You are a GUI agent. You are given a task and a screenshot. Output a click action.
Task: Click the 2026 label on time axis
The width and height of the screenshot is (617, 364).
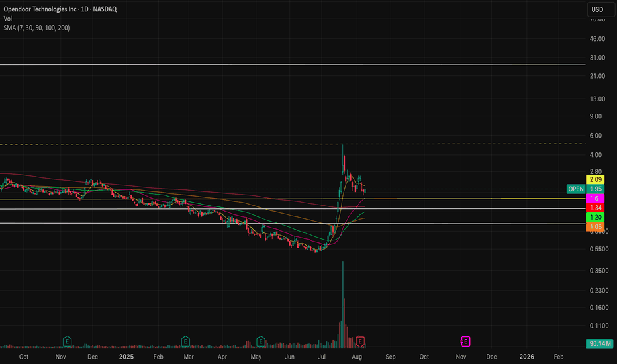526,357
